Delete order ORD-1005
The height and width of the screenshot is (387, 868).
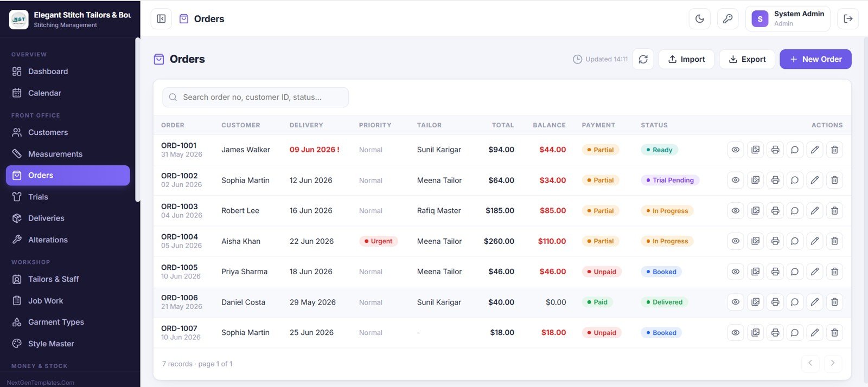pyautogui.click(x=835, y=272)
